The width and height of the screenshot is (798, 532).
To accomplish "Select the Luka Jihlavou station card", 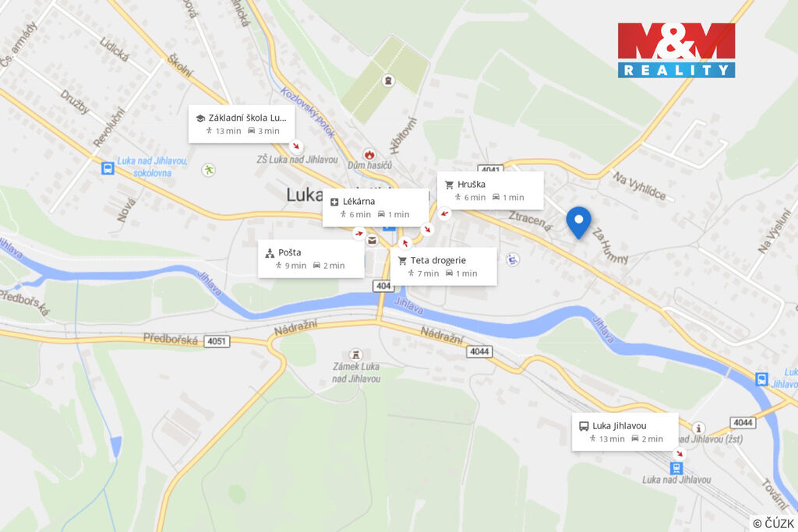I will click(x=625, y=432).
